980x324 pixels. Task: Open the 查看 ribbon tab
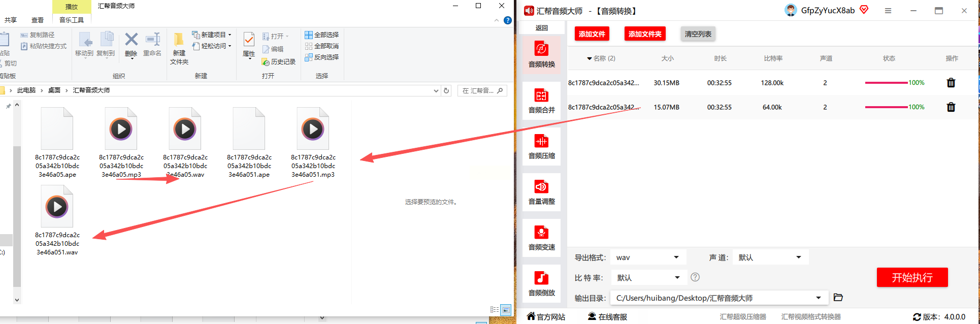(x=38, y=20)
